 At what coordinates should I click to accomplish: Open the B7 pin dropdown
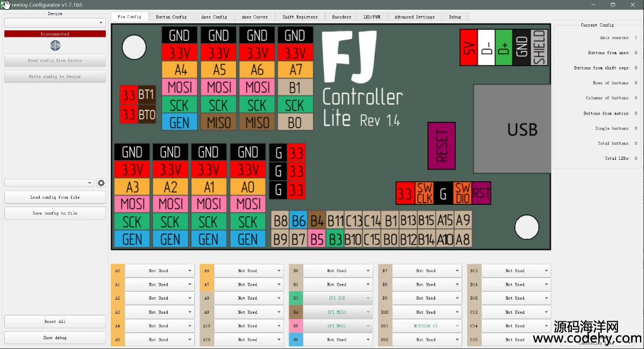[426, 270]
